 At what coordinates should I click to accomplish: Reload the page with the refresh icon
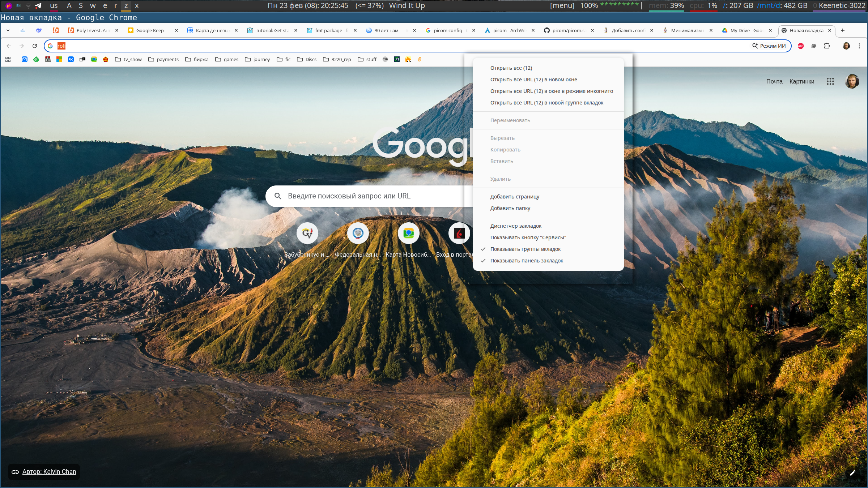pos(35,46)
